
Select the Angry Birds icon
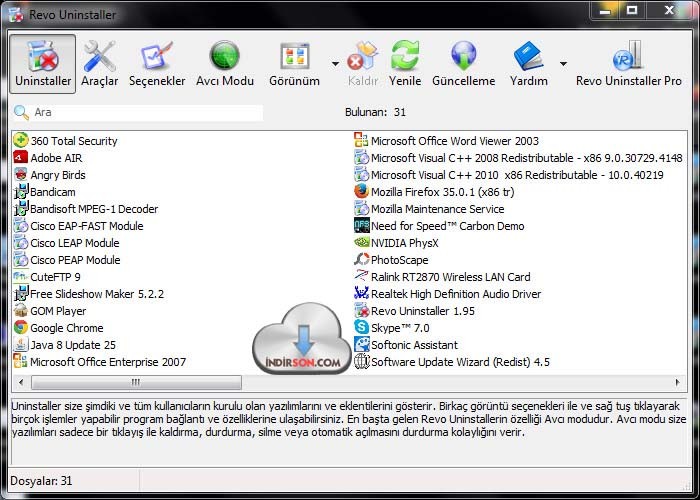[x=21, y=174]
